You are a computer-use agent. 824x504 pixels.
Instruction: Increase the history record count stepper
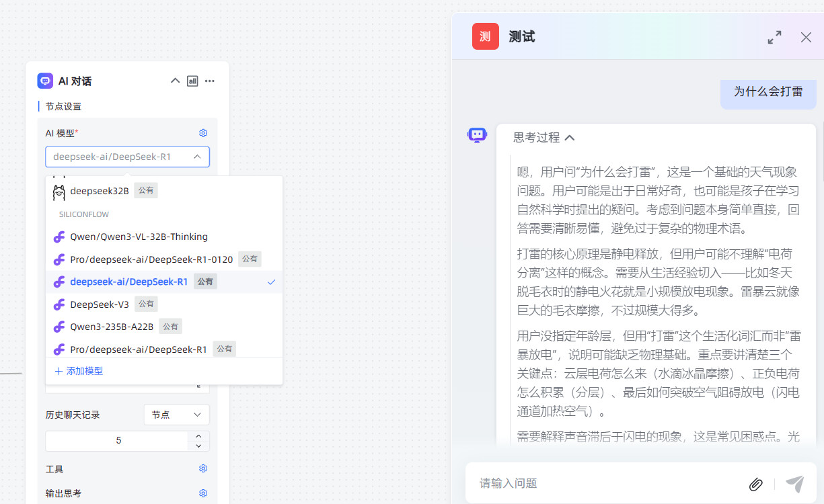click(198, 435)
